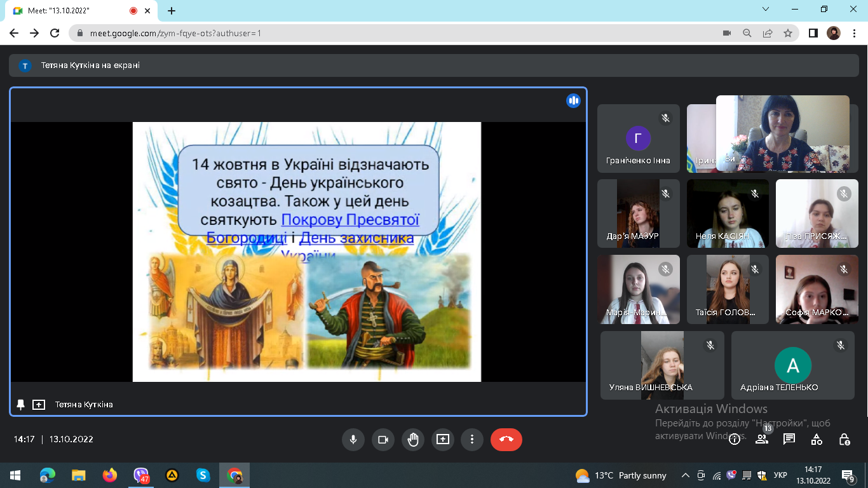This screenshot has height=488, width=868.
Task: Open the host controls lock icon
Action: click(844, 439)
